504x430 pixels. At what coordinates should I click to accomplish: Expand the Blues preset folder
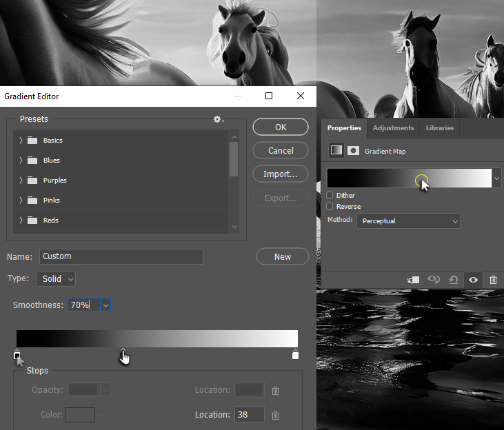pyautogui.click(x=21, y=161)
